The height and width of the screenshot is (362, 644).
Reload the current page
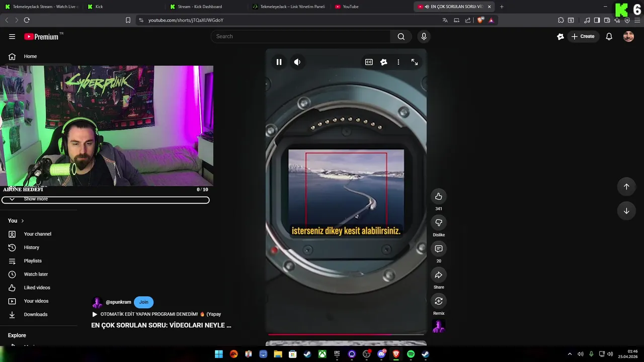coord(27,20)
